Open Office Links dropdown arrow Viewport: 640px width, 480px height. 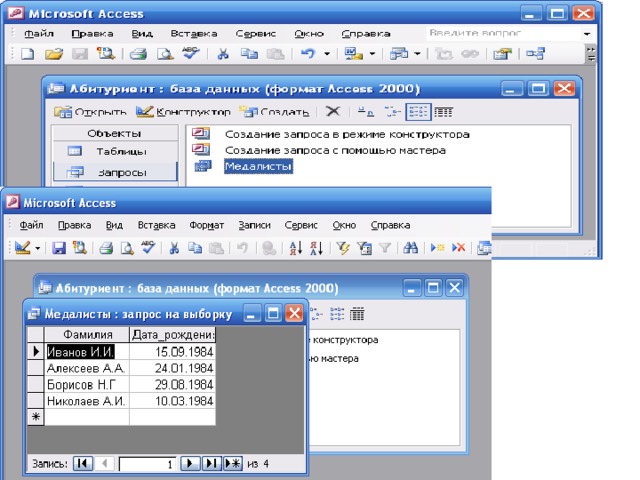coord(372,53)
